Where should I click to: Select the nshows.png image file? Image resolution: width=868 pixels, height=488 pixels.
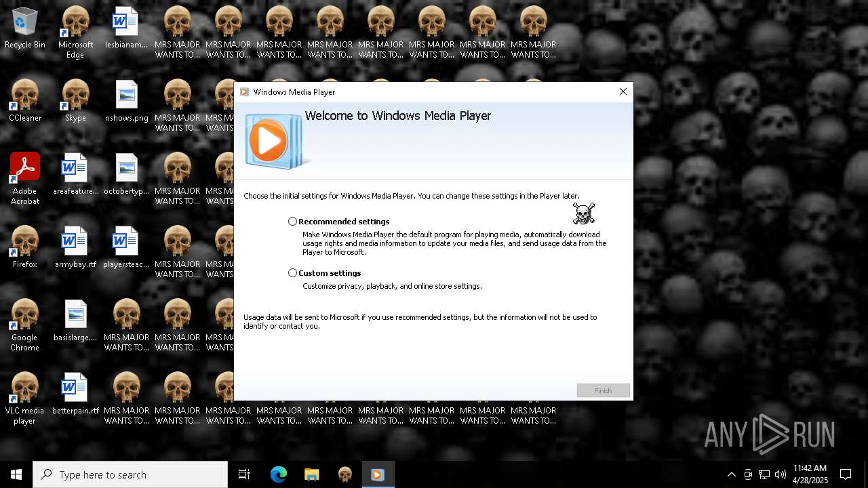click(x=126, y=102)
